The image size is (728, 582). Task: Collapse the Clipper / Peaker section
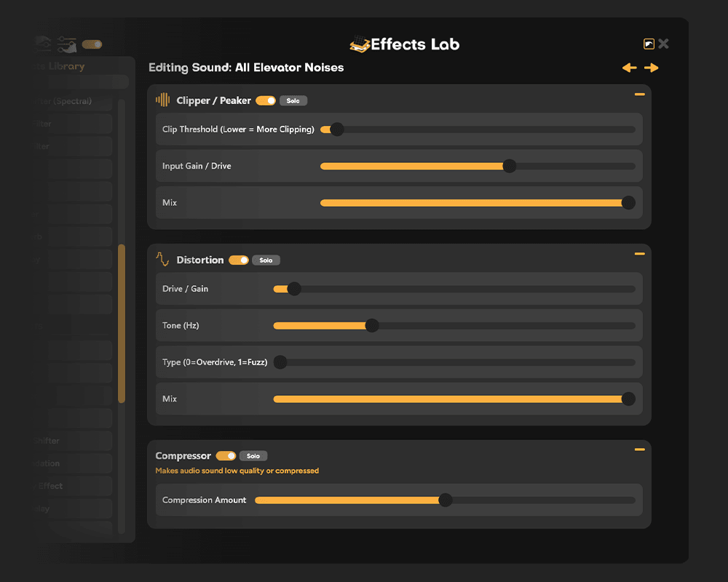coord(639,95)
